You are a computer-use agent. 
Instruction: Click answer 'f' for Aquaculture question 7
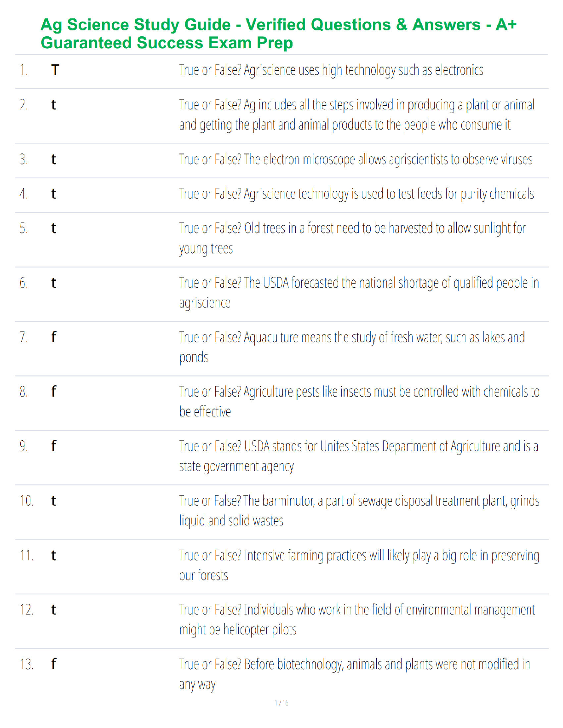coord(54,337)
